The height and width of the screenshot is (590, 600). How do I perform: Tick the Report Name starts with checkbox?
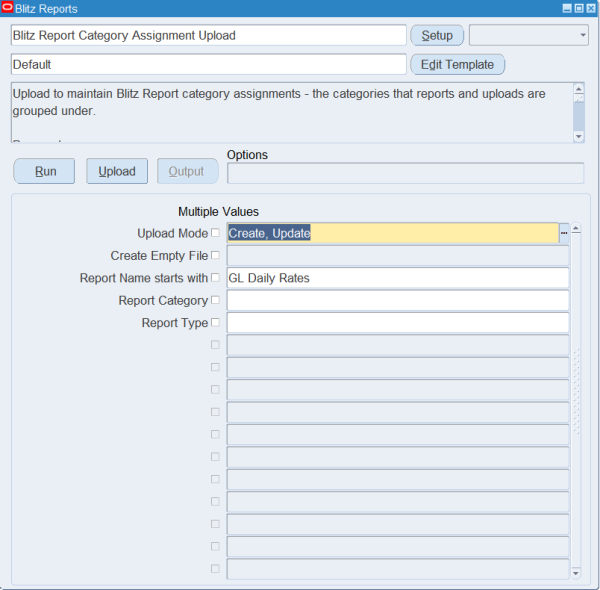pos(215,277)
